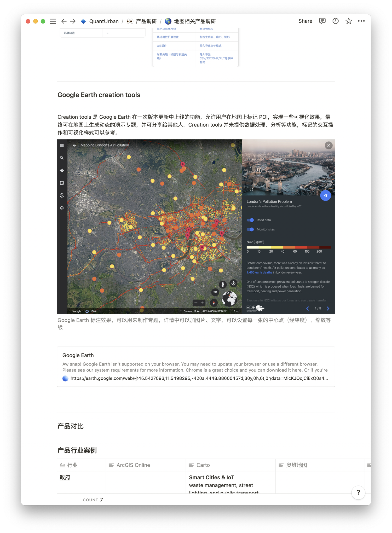This screenshot has height=533, width=392.
Task: Click the Google Earth bookmark title
Action: click(78, 355)
